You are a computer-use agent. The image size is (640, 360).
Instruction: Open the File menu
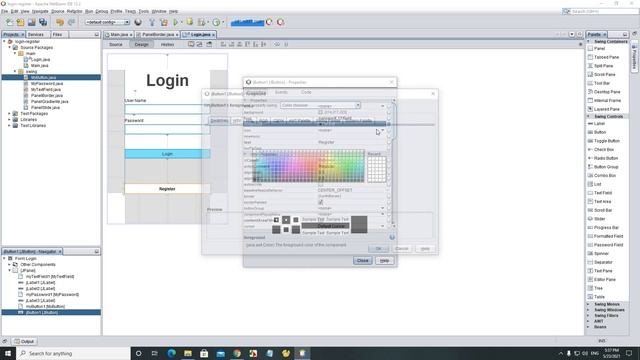pos(4,11)
